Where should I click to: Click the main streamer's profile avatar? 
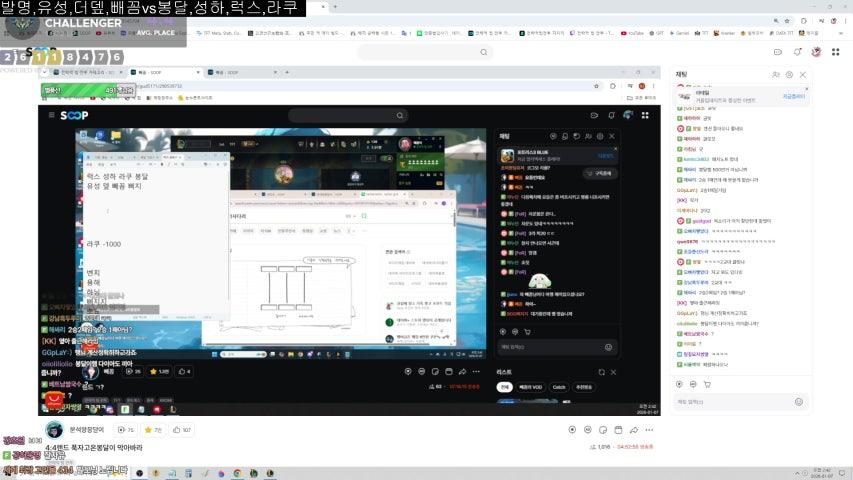pos(53,430)
